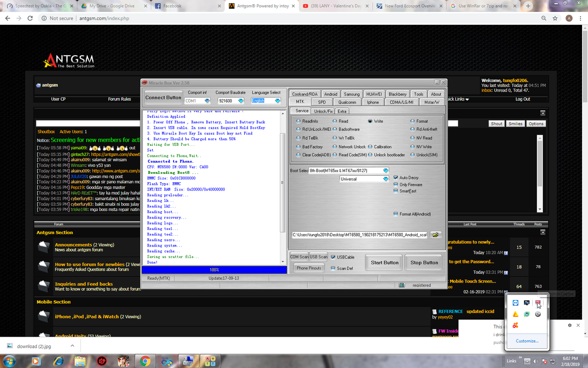588x368 pixels.
Task: Click Customize link in the tray popup
Action: [527, 341]
